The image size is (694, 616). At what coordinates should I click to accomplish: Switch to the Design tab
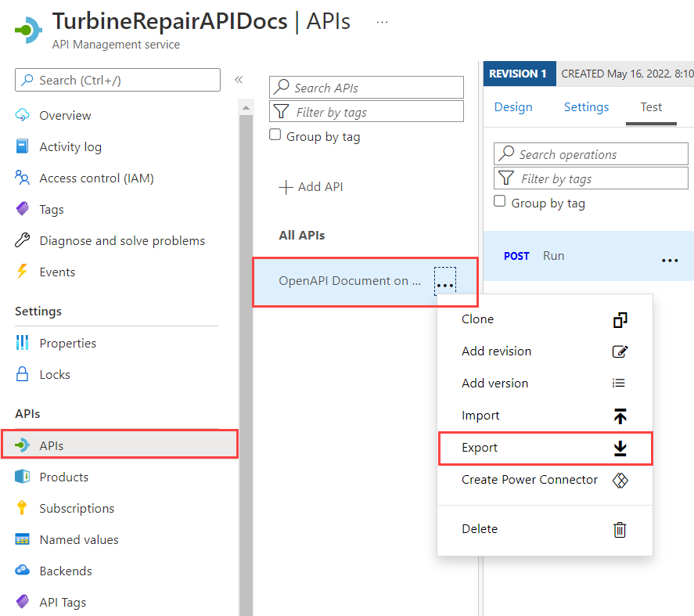pyautogui.click(x=513, y=106)
